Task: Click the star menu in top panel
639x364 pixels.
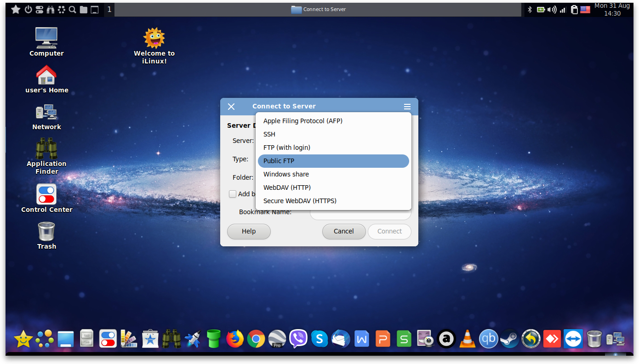Action: [x=16, y=9]
